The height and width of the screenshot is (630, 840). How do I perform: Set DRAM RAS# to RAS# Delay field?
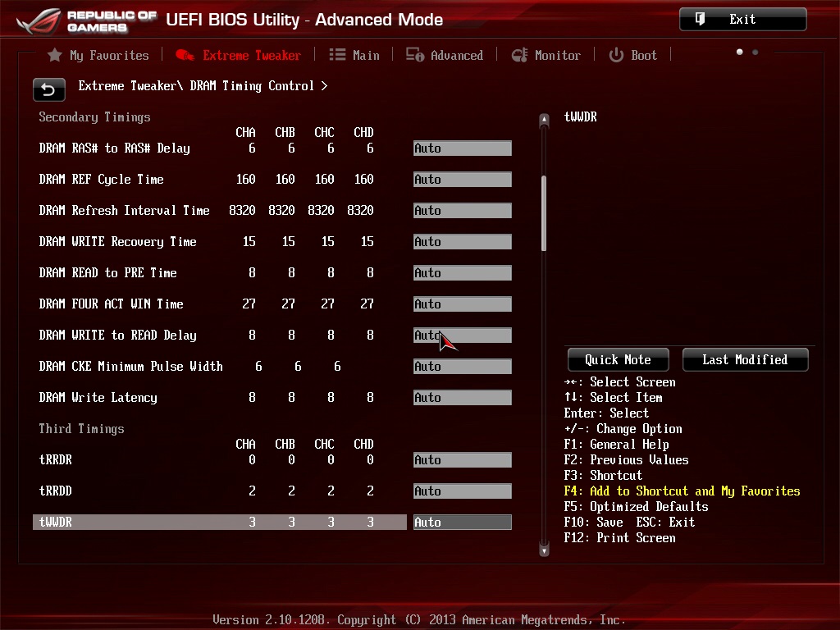point(463,148)
